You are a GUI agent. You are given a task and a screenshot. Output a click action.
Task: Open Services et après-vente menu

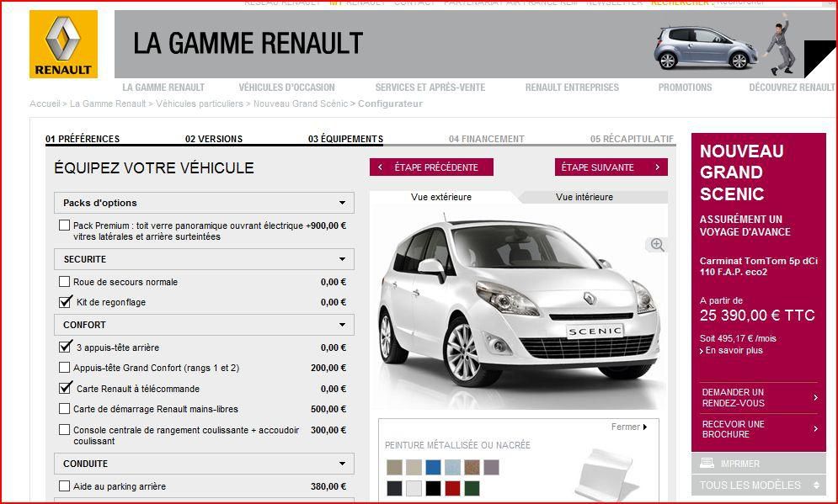430,87
